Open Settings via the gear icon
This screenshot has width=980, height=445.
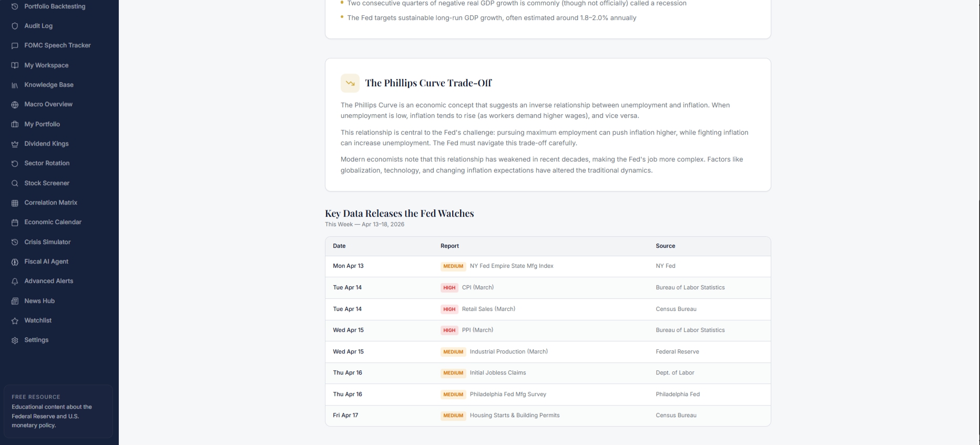(15, 340)
